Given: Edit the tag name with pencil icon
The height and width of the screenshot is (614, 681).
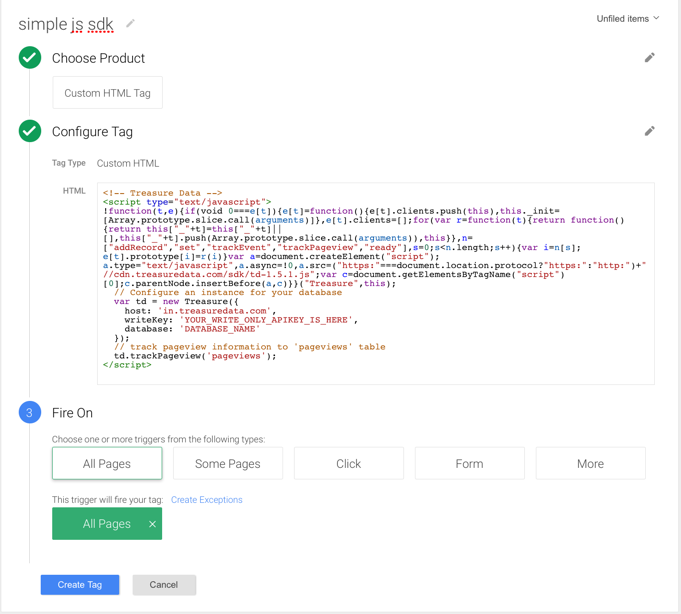Looking at the screenshot, I should [130, 23].
